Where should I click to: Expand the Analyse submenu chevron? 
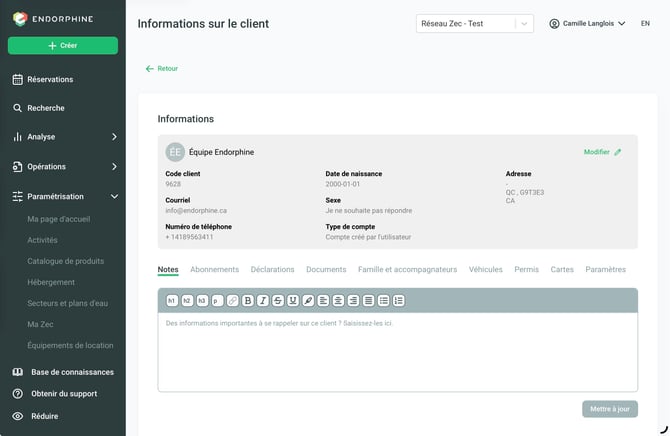click(114, 137)
